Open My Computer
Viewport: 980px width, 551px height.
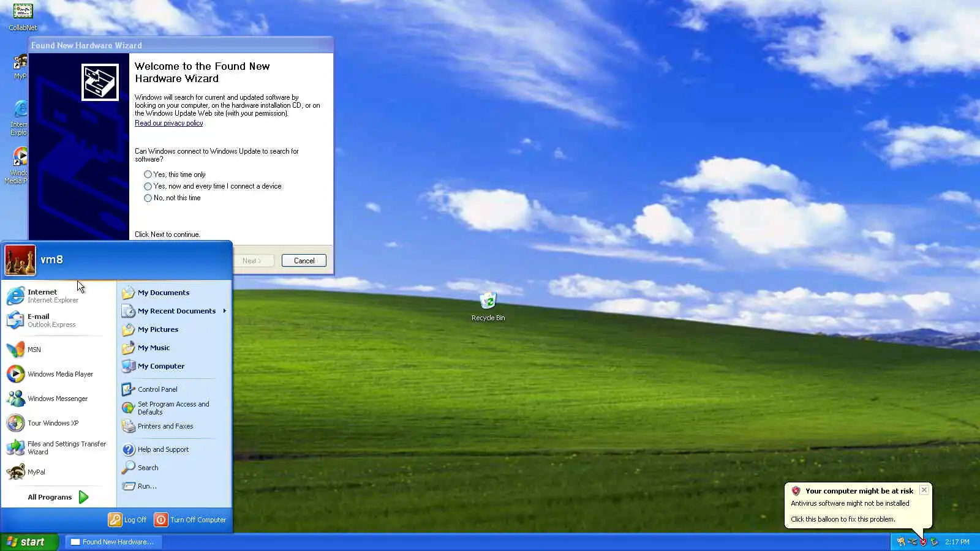click(x=174, y=366)
